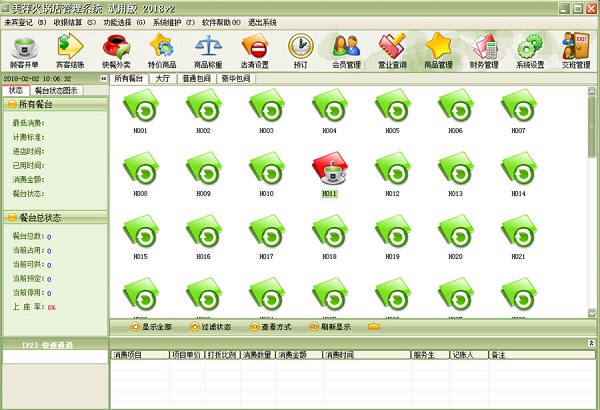Click the 预订 clock reservation icon
This screenshot has height=410, width=600.
click(x=300, y=51)
